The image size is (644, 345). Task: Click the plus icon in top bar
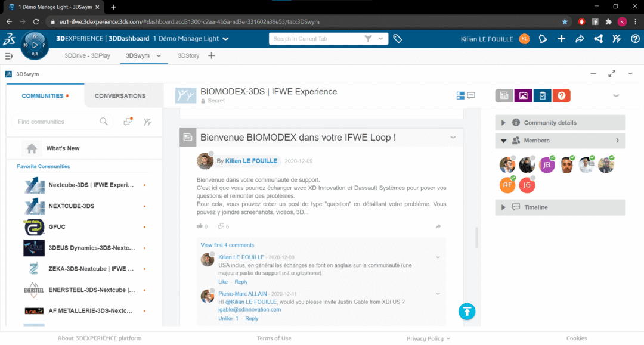pos(561,39)
